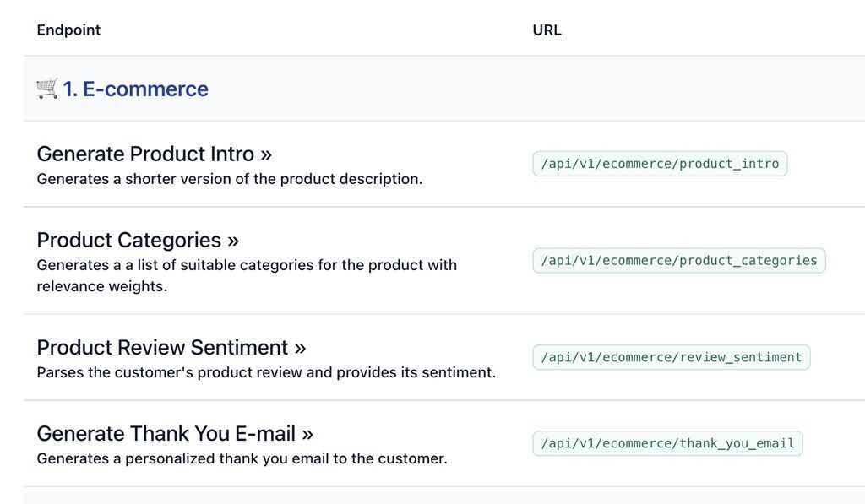
Task: Click the » arrow after Generate Product Intro
Action: click(266, 154)
